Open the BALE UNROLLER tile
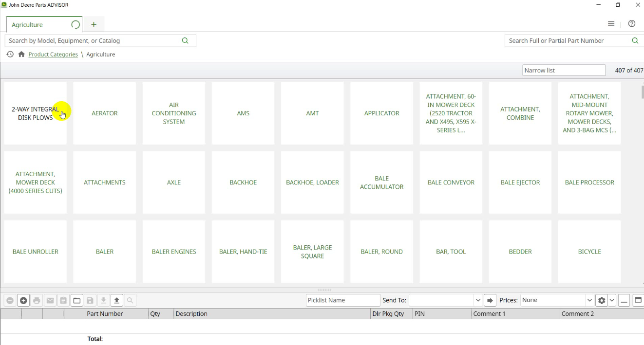 tap(35, 252)
